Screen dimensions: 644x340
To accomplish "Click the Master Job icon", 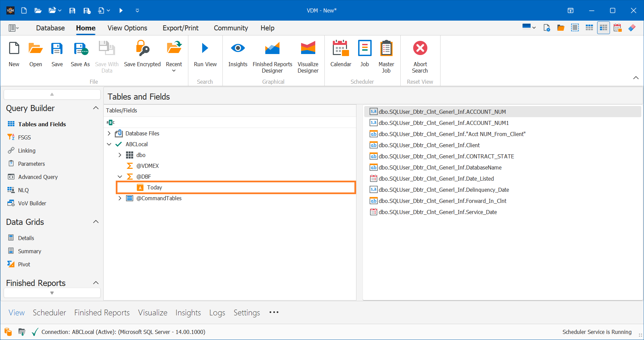I will (x=386, y=49).
